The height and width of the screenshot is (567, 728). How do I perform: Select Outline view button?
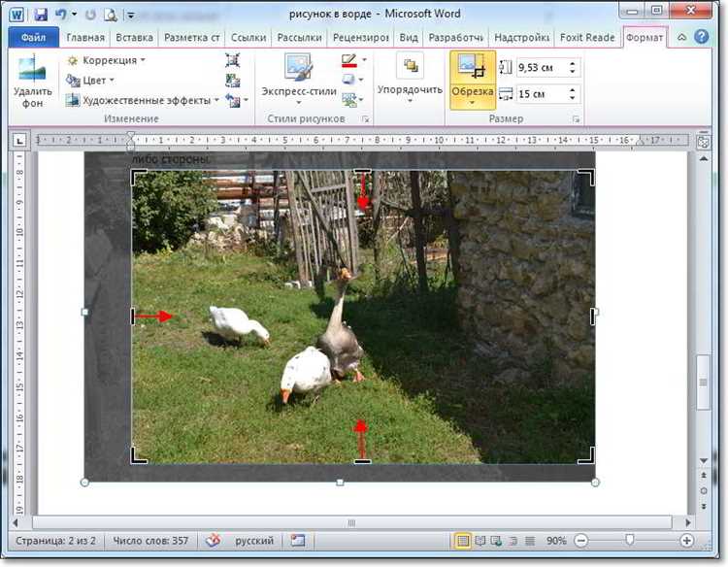513,541
